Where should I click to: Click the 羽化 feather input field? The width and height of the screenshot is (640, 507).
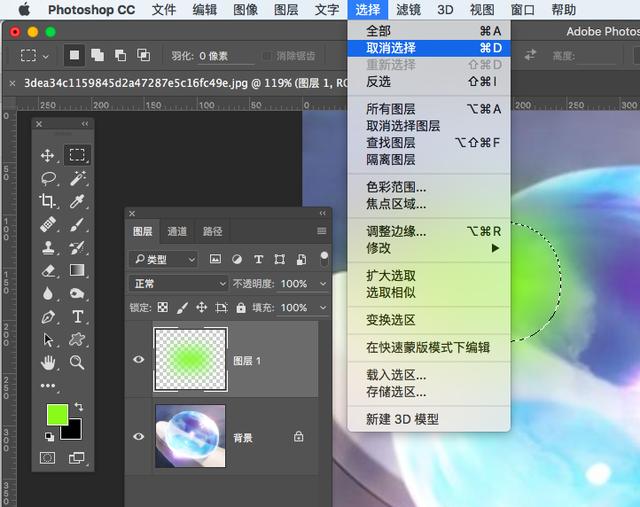click(227, 56)
